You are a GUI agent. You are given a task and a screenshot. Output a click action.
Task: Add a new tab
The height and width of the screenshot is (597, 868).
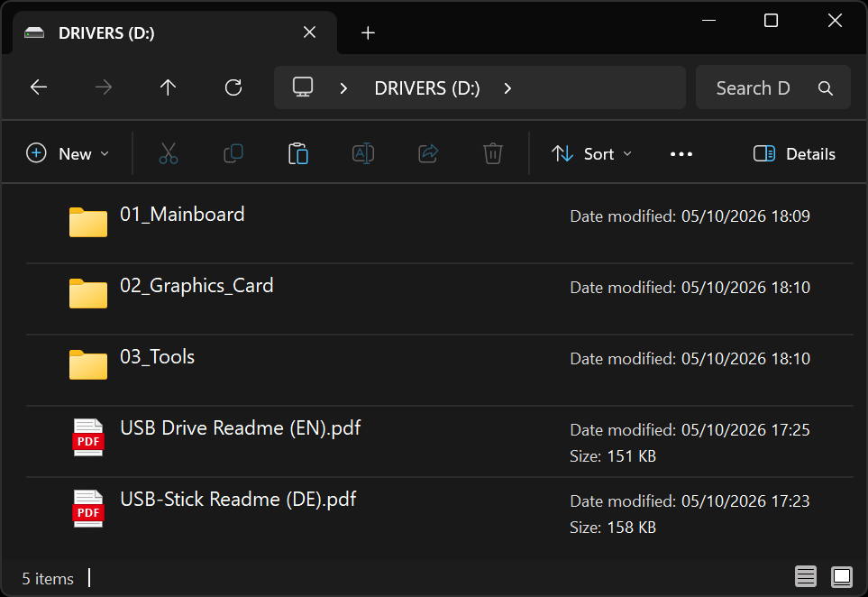368,32
